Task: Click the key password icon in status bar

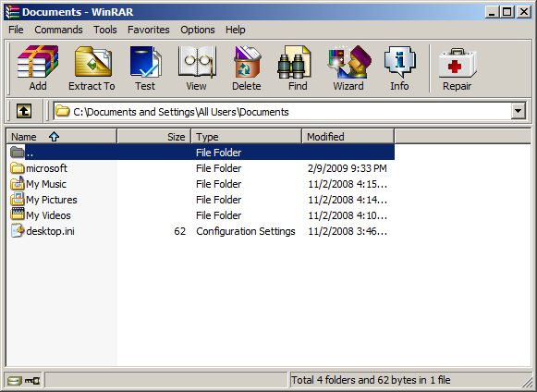Action: tap(32, 380)
